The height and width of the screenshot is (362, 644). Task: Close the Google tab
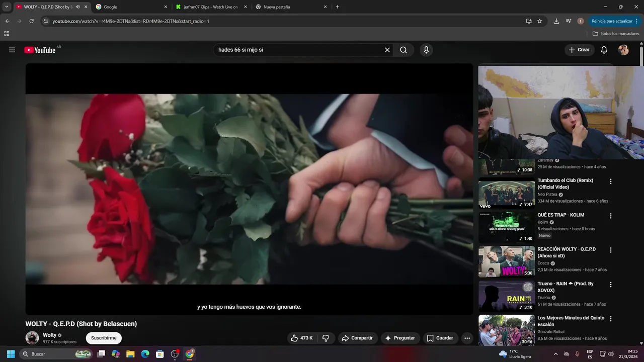(x=166, y=7)
